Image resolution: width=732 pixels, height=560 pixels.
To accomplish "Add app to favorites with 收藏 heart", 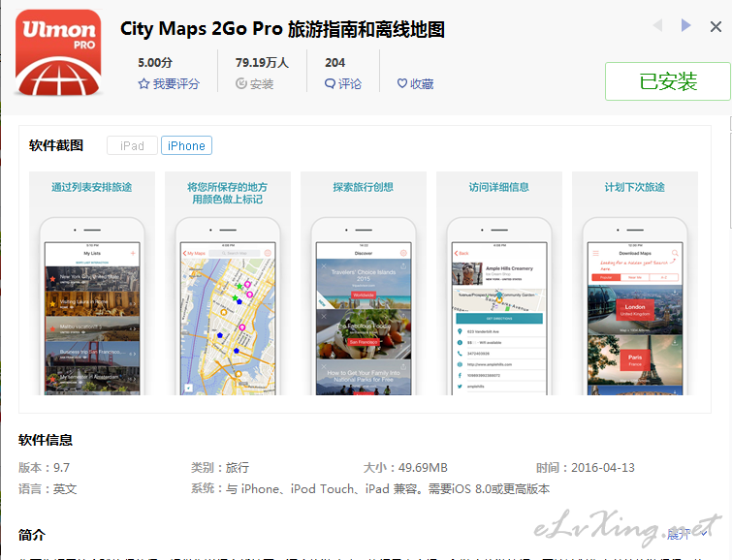I will tap(415, 84).
